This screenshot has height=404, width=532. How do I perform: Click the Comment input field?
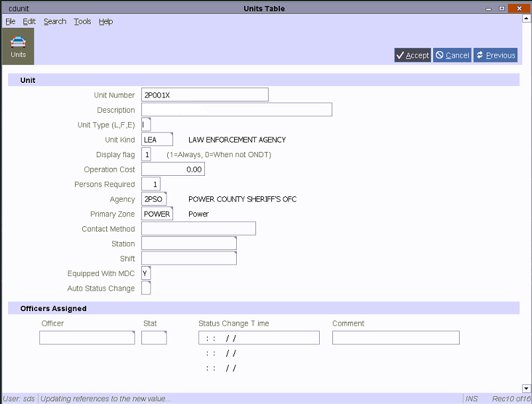click(x=396, y=338)
